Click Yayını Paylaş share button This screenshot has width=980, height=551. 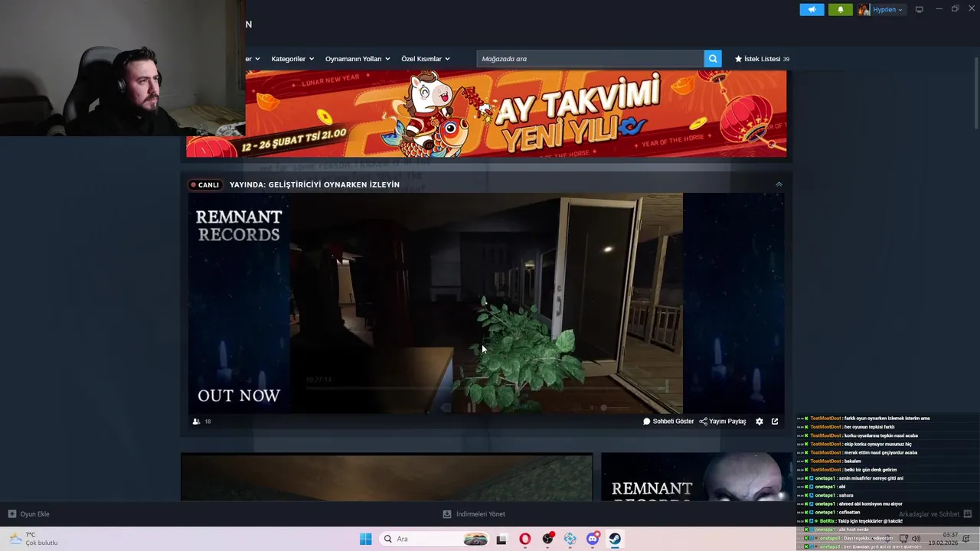[723, 422]
